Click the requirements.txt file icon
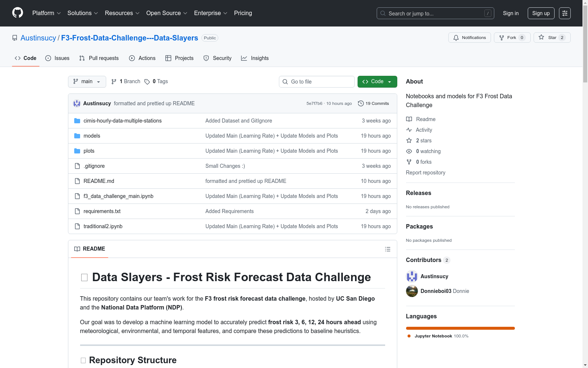The image size is (588, 368). click(x=77, y=211)
